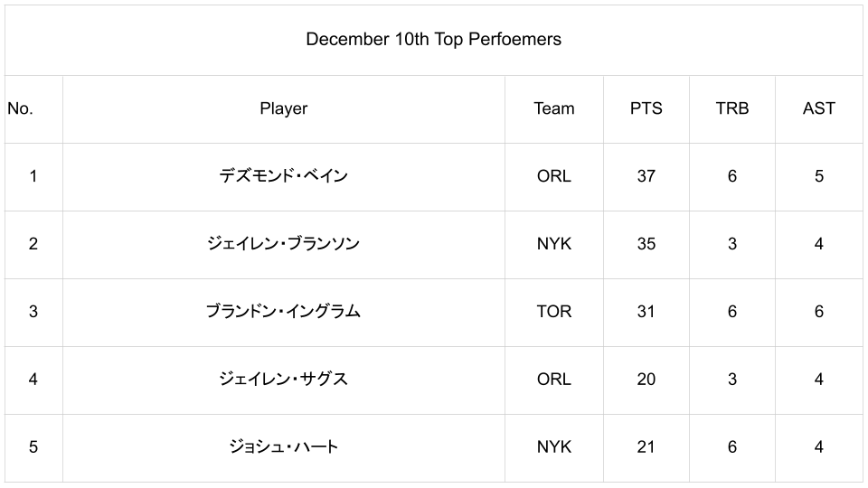Click the AST column header
This screenshot has width=868, height=488.
[x=818, y=108]
